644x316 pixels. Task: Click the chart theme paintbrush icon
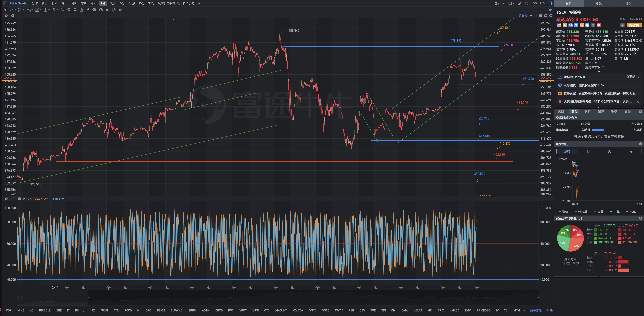[x=520, y=3]
